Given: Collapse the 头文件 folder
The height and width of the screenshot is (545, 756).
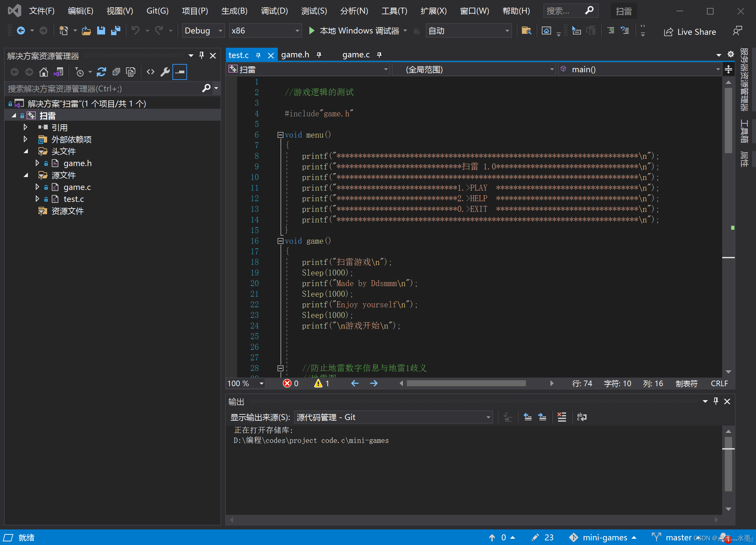Looking at the screenshot, I should click(26, 151).
